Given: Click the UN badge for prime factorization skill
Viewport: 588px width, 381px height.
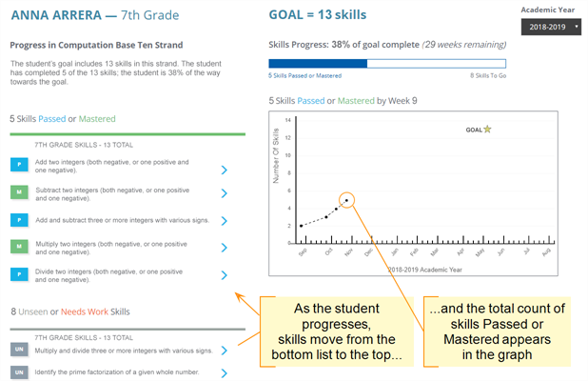Looking at the screenshot, I should point(19,372).
